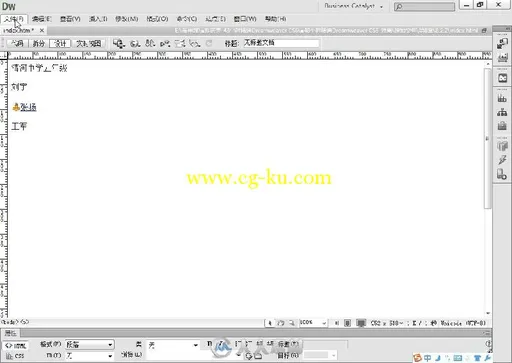Screen dimensions: 512x363
Task: Select the p tag in tag selector
Action: coord(25,322)
